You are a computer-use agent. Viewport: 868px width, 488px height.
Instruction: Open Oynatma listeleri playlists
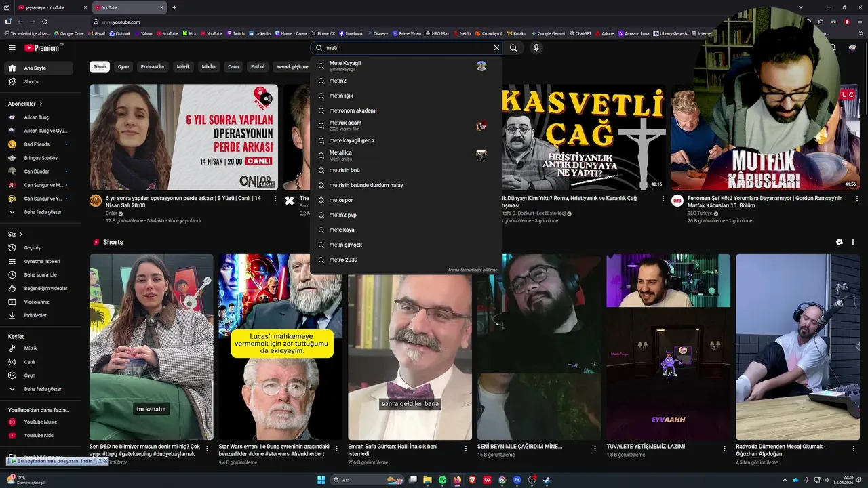click(40, 261)
